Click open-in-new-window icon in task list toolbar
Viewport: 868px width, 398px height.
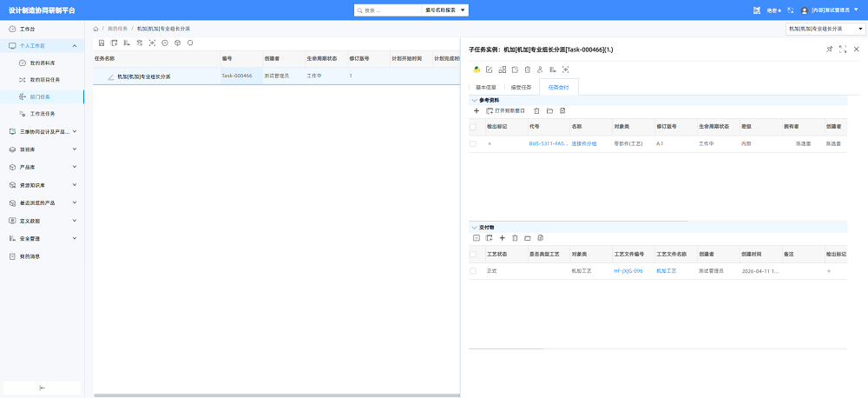pos(114,43)
